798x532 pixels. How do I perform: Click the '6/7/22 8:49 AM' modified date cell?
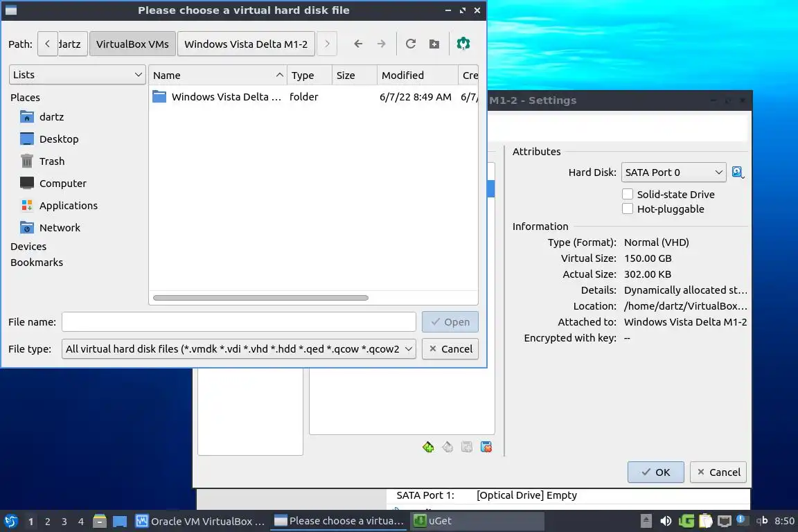pos(416,97)
